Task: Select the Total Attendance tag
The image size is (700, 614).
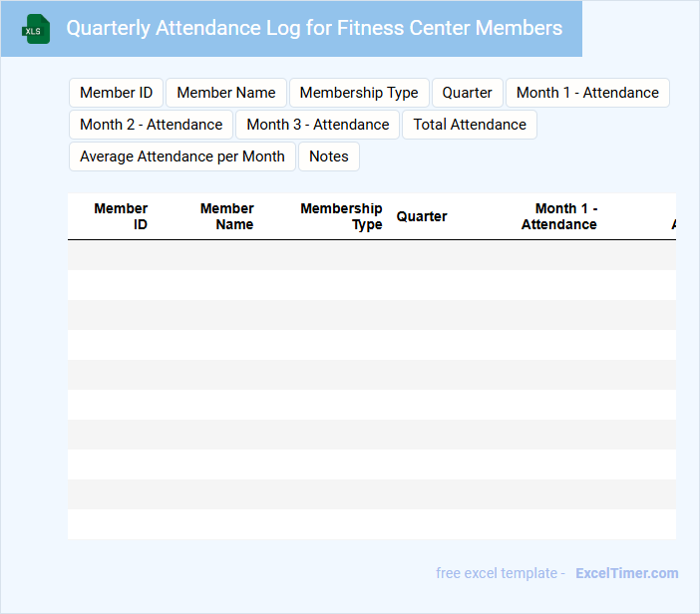Action: 470,125
